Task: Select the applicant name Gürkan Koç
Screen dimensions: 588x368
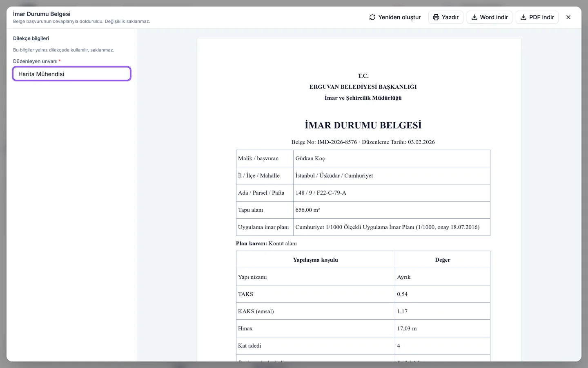Action: tap(310, 159)
